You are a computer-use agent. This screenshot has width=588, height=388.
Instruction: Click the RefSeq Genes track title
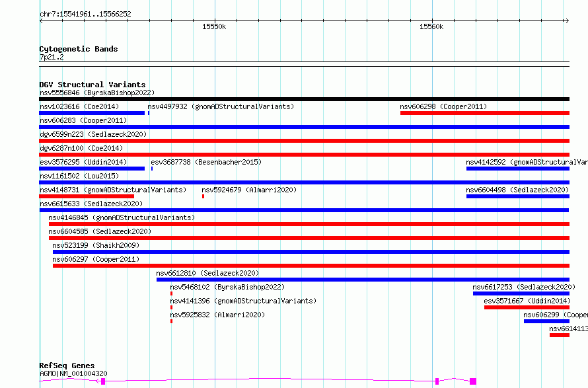(x=67, y=366)
